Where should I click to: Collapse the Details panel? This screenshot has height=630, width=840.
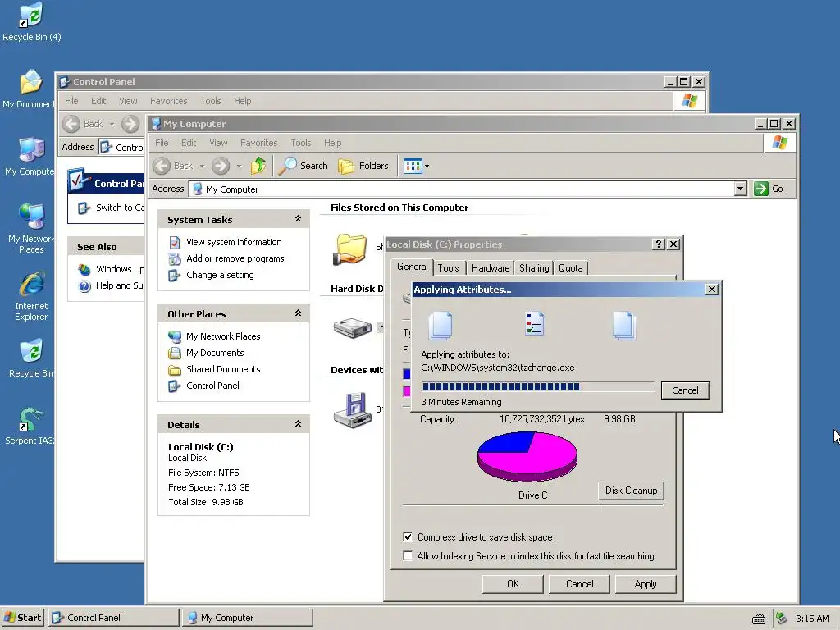[298, 424]
